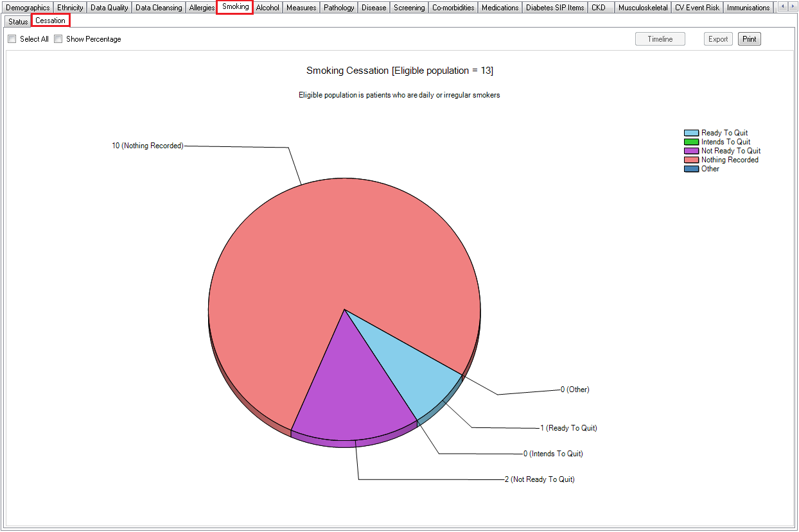799x532 pixels.
Task: Open the Demographics tab
Action: pyautogui.click(x=27, y=8)
